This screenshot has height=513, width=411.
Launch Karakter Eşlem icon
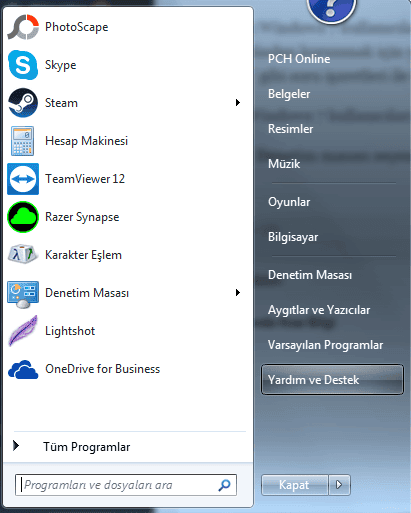pyautogui.click(x=23, y=255)
